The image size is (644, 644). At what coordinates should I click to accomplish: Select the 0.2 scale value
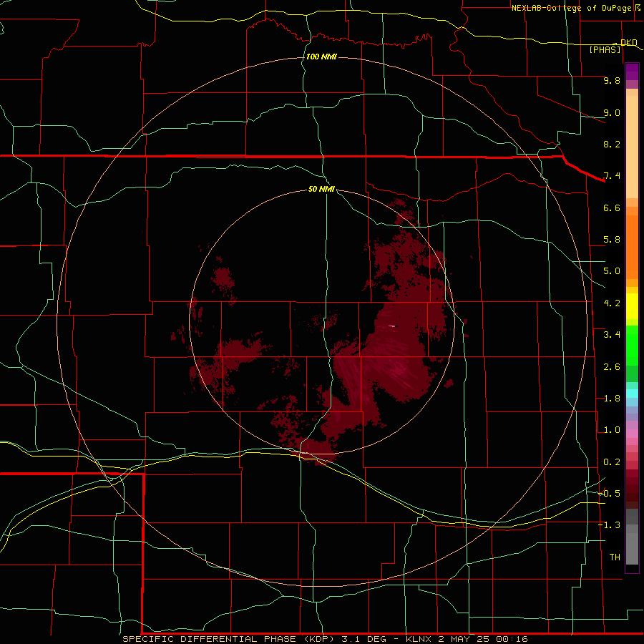pos(612,462)
